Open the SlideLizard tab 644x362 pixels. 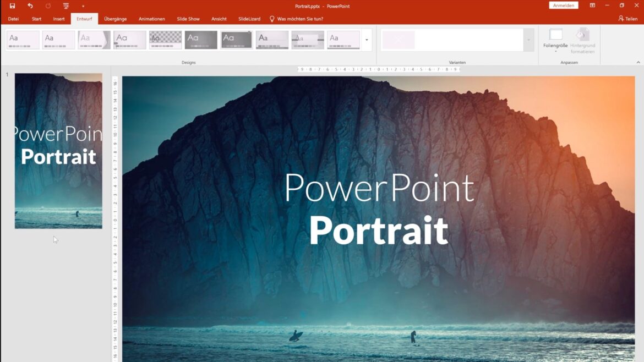pyautogui.click(x=249, y=19)
